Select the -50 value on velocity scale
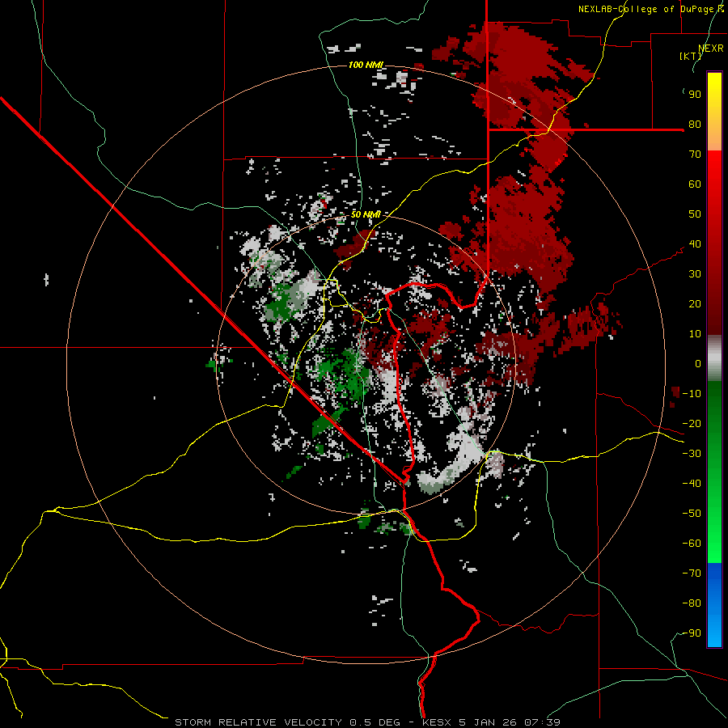 point(692,514)
